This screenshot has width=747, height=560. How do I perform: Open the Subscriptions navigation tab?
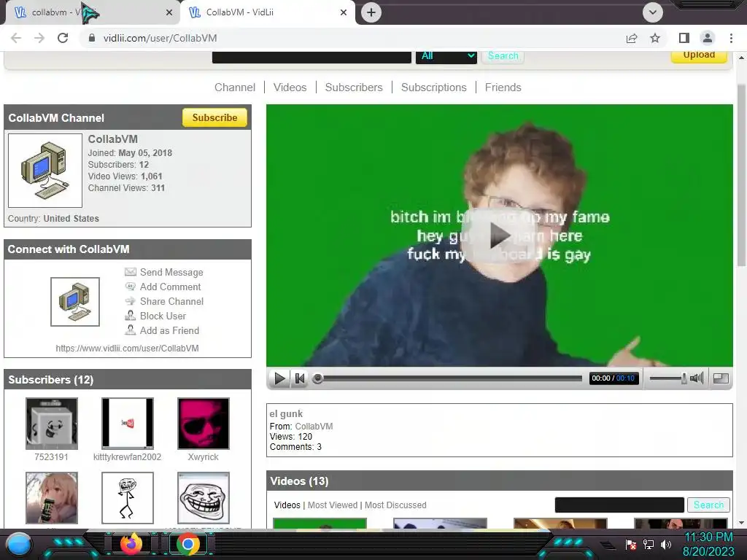point(433,87)
